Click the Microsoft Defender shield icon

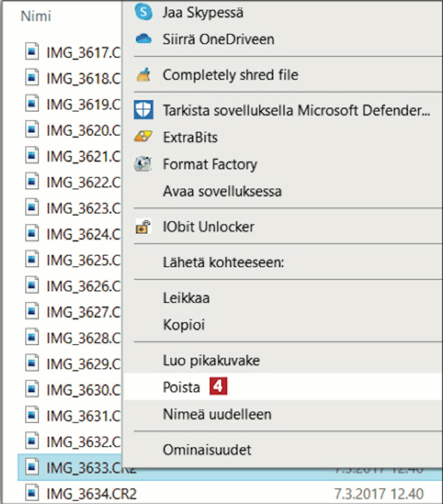tap(144, 110)
